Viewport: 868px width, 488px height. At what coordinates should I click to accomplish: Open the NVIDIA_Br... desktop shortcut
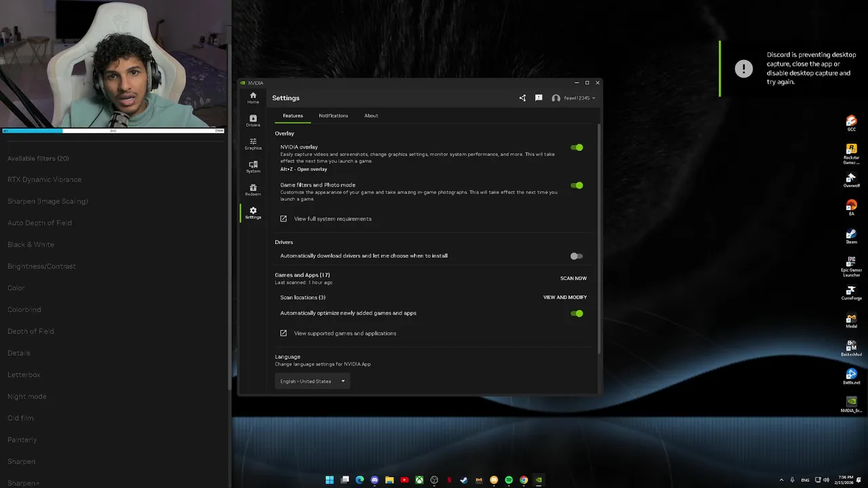851,405
